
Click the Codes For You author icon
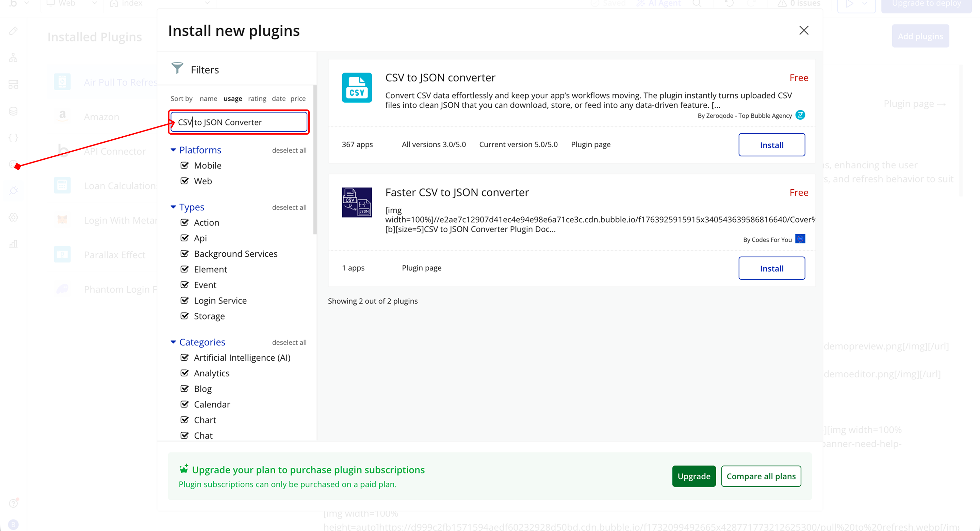(800, 239)
